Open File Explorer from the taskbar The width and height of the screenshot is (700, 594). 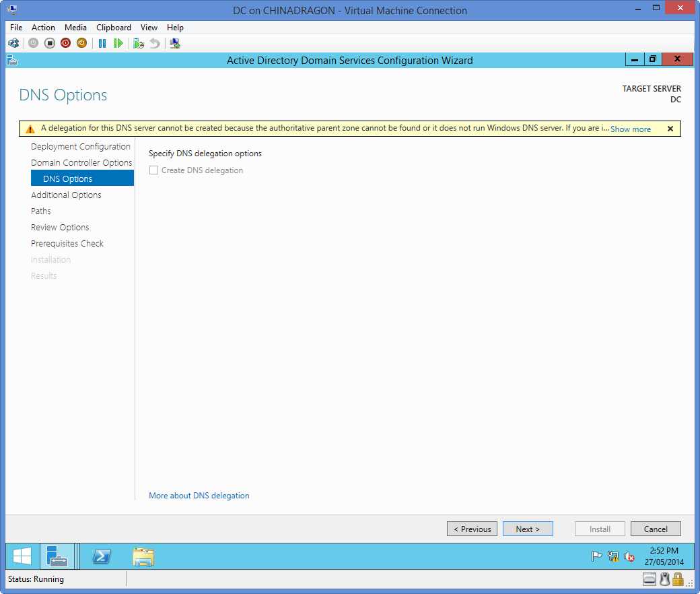(x=143, y=556)
